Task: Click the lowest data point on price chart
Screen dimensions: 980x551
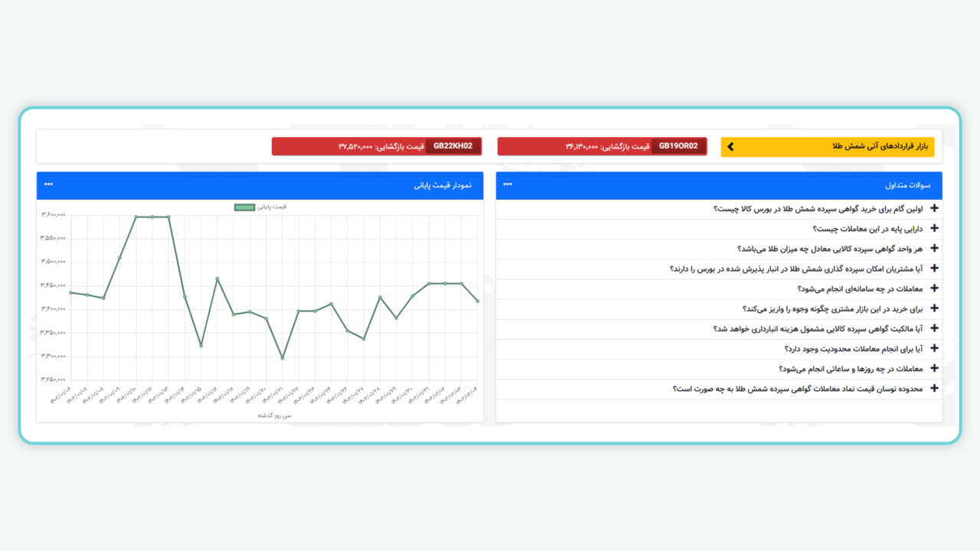Action: coord(283,357)
